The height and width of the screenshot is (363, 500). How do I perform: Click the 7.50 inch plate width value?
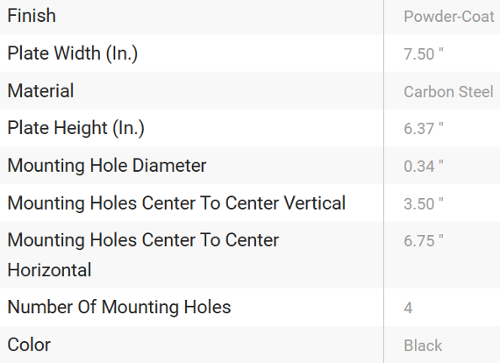tap(423, 54)
